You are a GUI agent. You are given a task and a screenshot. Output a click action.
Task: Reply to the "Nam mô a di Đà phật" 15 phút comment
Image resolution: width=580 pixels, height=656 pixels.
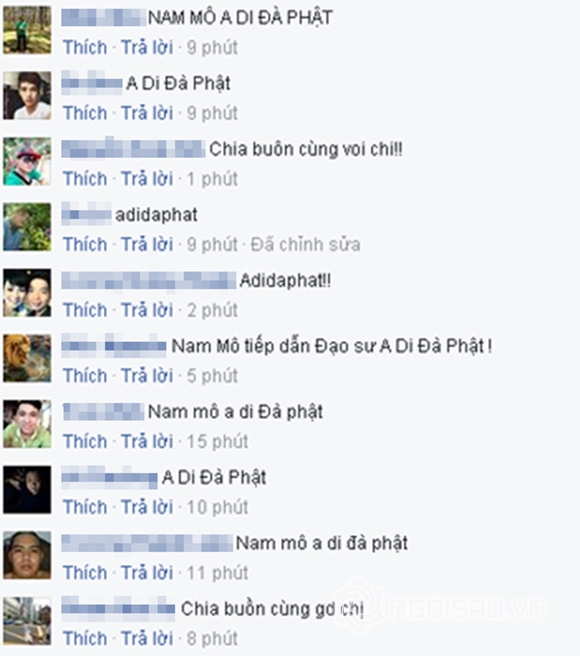[x=147, y=441]
